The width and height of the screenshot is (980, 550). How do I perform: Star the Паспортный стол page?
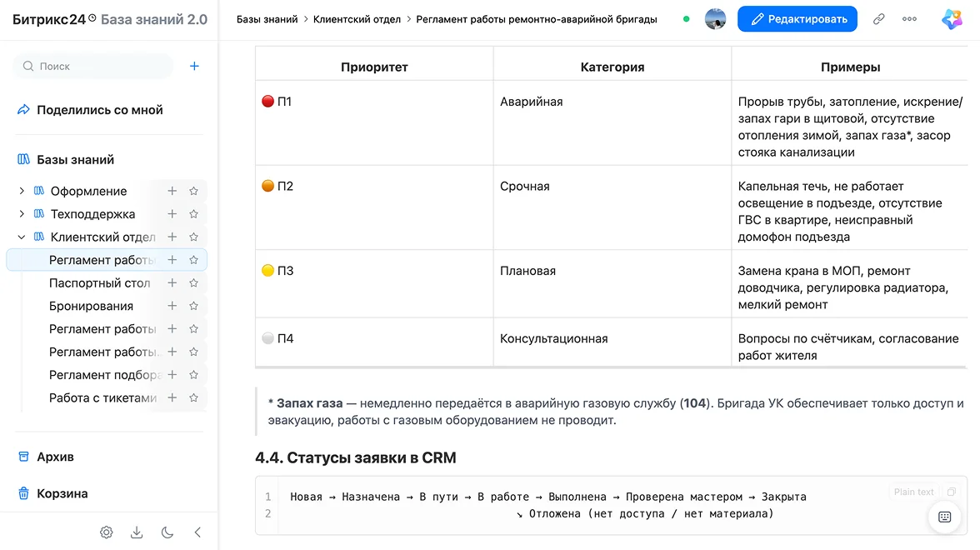point(193,283)
